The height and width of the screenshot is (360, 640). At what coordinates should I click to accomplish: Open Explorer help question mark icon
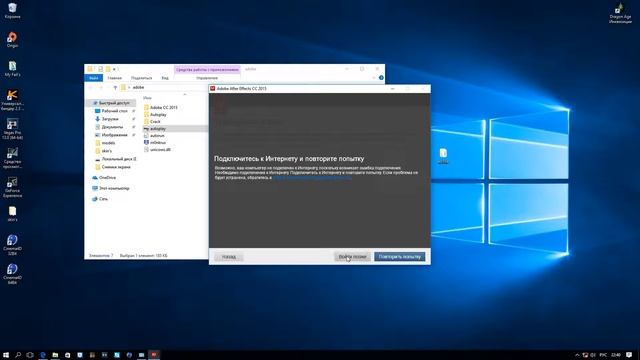click(381, 78)
